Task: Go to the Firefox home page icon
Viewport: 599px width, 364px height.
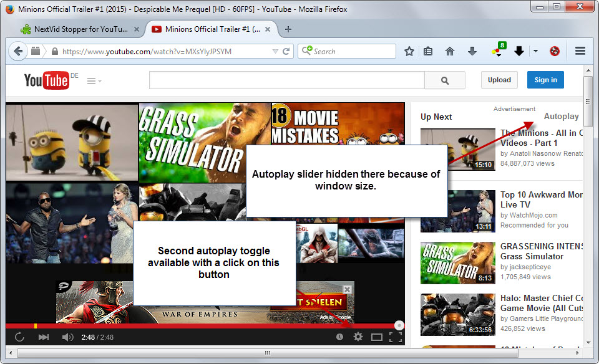Action: [450, 51]
